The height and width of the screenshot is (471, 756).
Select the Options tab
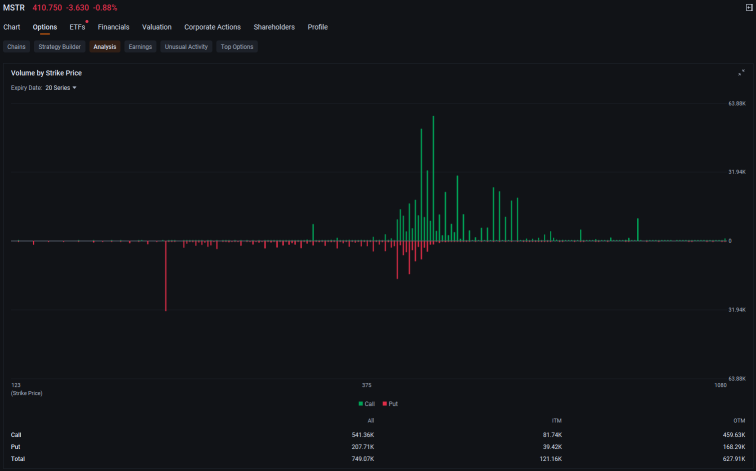(x=45, y=27)
